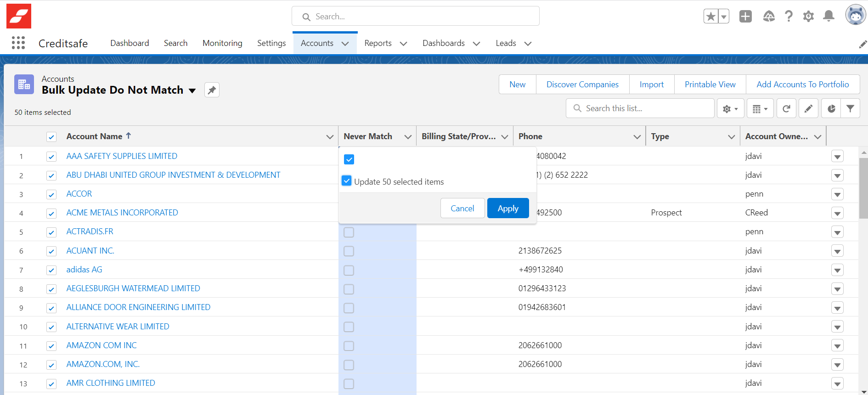
Task: Open Phone column menu
Action: (637, 137)
